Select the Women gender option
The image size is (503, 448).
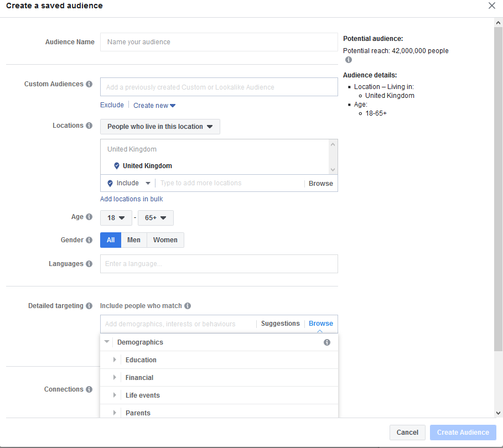(x=165, y=240)
